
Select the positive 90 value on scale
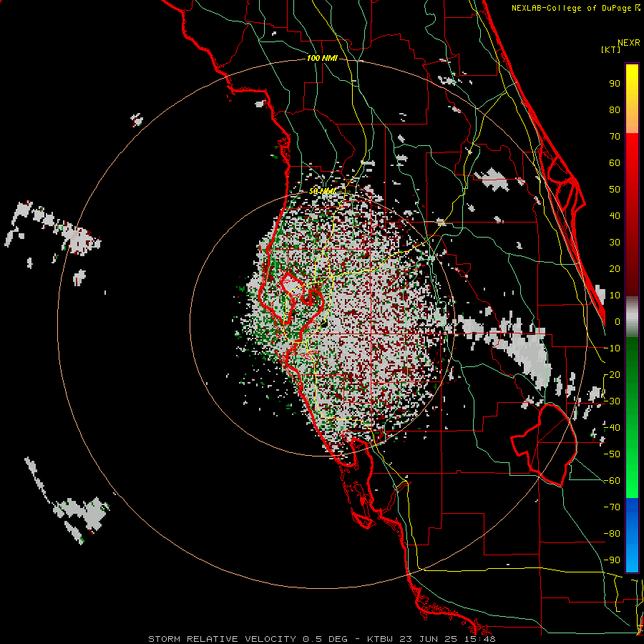click(x=615, y=84)
